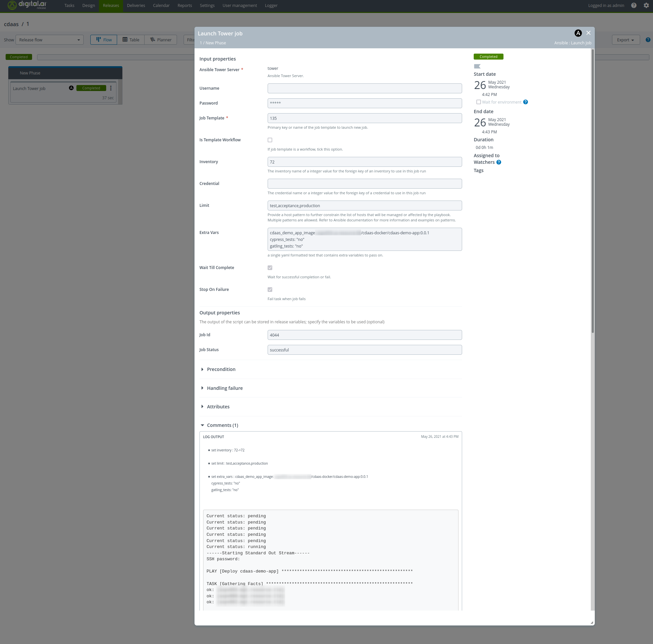
Task: Open the Deliveries menu item
Action: tap(136, 5)
